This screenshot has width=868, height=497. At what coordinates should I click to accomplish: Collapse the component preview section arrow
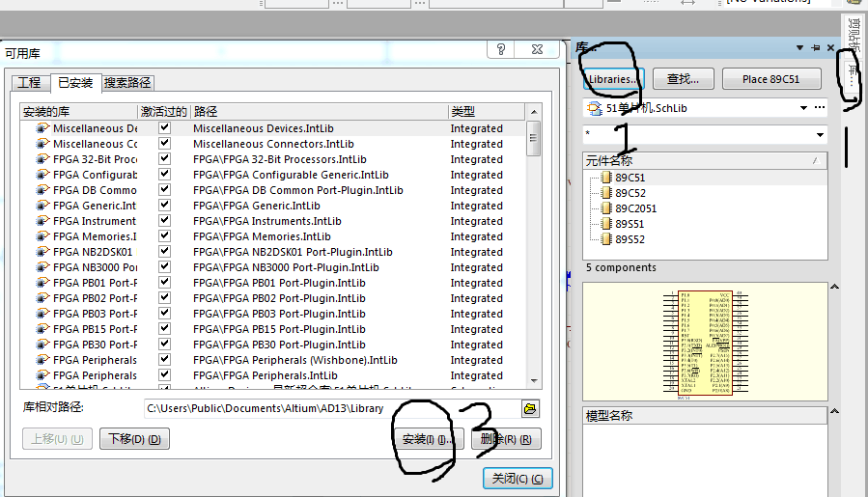pos(835,287)
